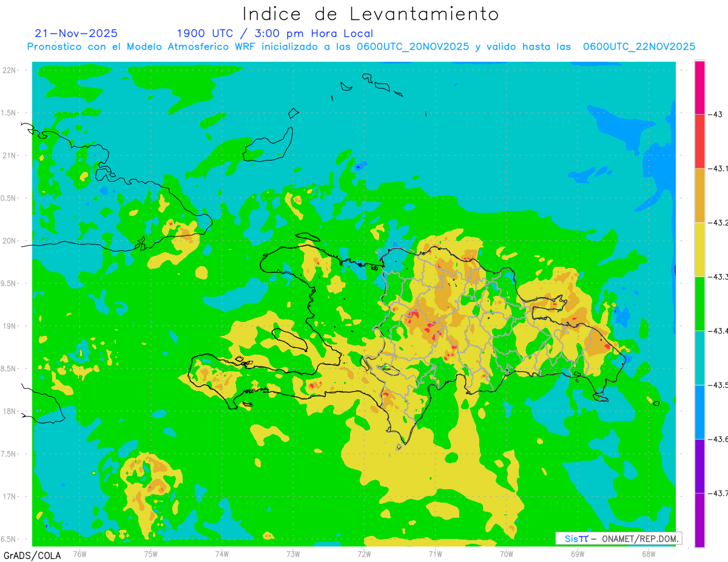Pick the teal color bar segment
The height and width of the screenshot is (562, 728).
pyautogui.click(x=699, y=358)
